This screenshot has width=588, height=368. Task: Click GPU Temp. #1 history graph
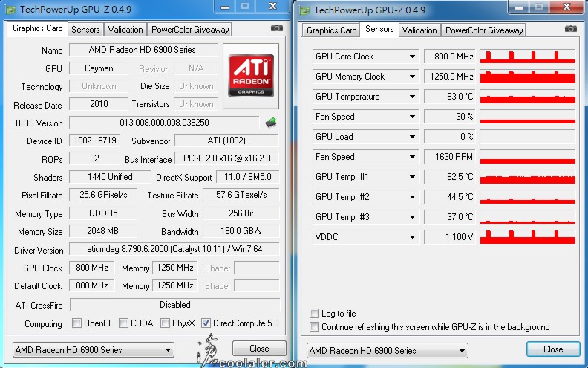[527, 177]
